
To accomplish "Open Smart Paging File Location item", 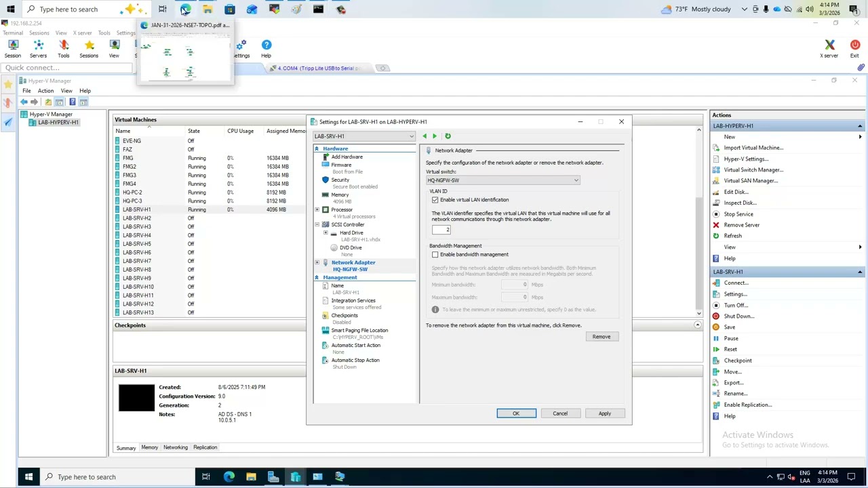I will [x=359, y=330].
